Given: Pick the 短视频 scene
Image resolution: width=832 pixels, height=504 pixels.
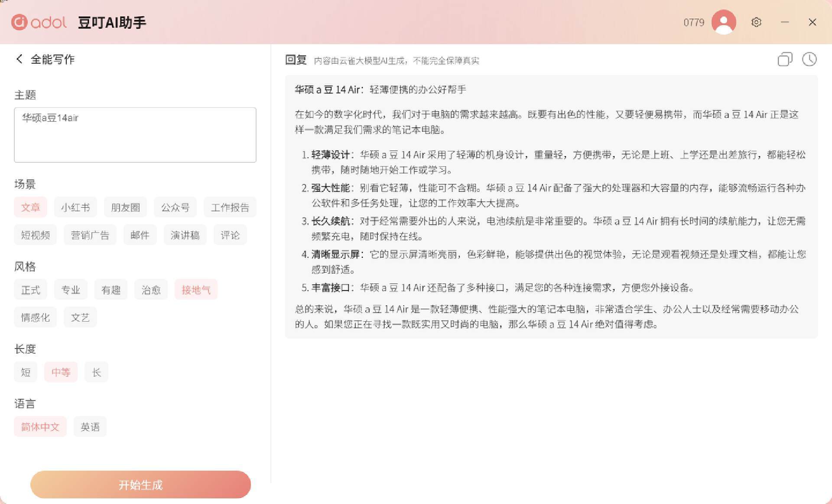Looking at the screenshot, I should click(36, 235).
